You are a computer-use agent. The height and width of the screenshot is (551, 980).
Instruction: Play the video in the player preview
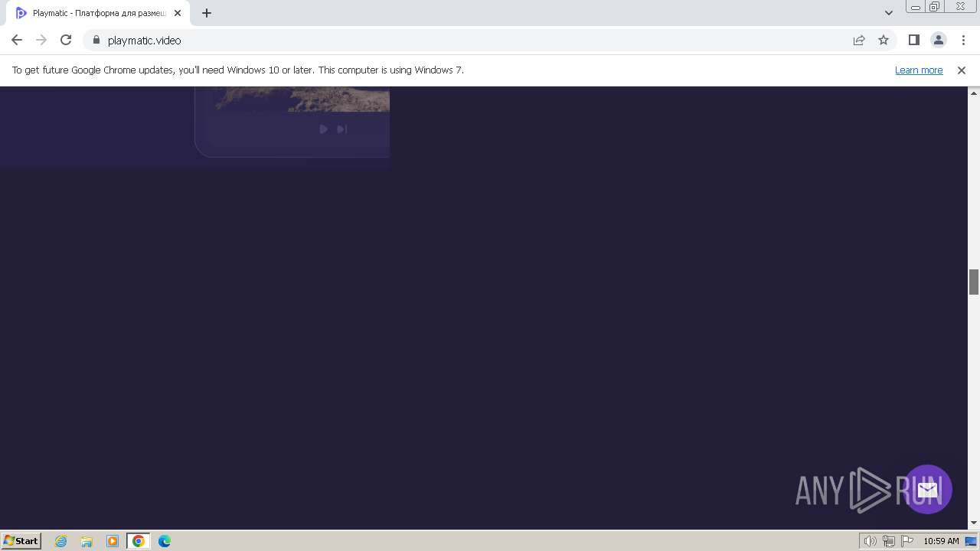323,129
